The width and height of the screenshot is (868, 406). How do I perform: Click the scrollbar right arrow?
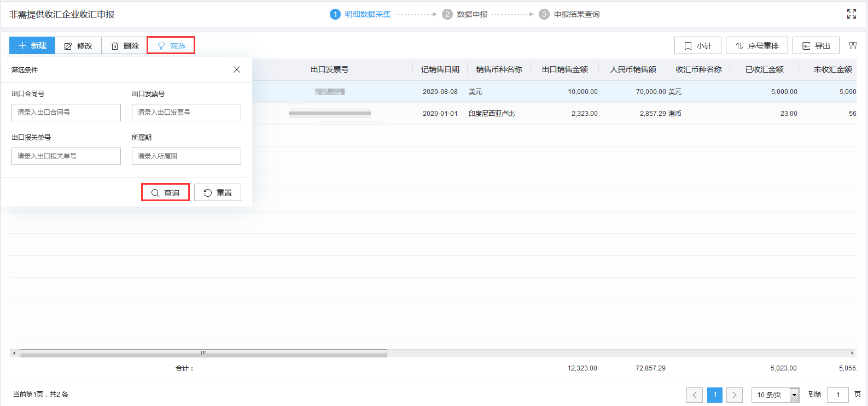tap(852, 353)
